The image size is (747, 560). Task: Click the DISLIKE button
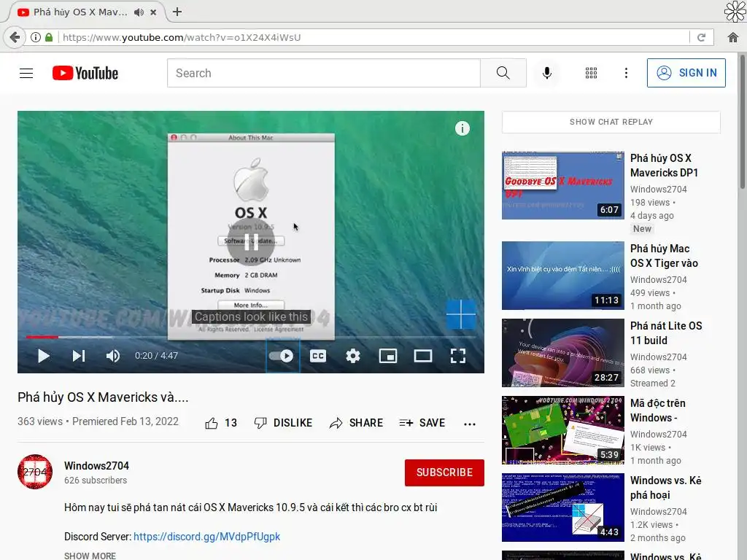click(x=283, y=423)
